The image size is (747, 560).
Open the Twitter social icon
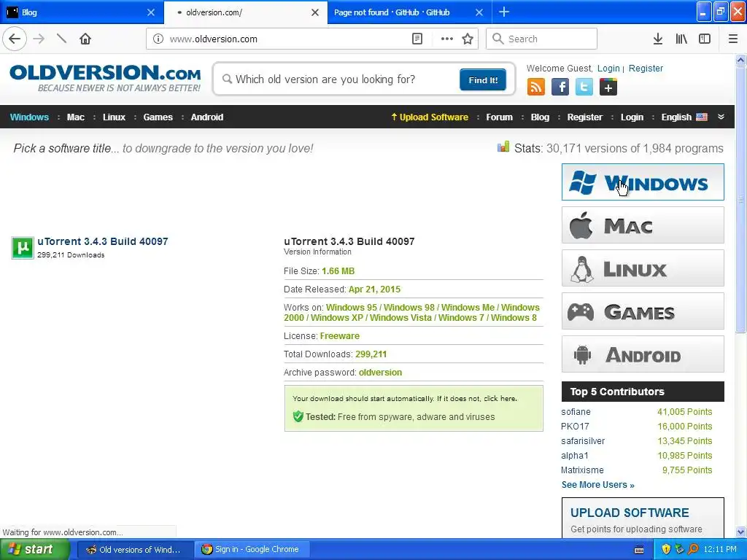point(584,87)
